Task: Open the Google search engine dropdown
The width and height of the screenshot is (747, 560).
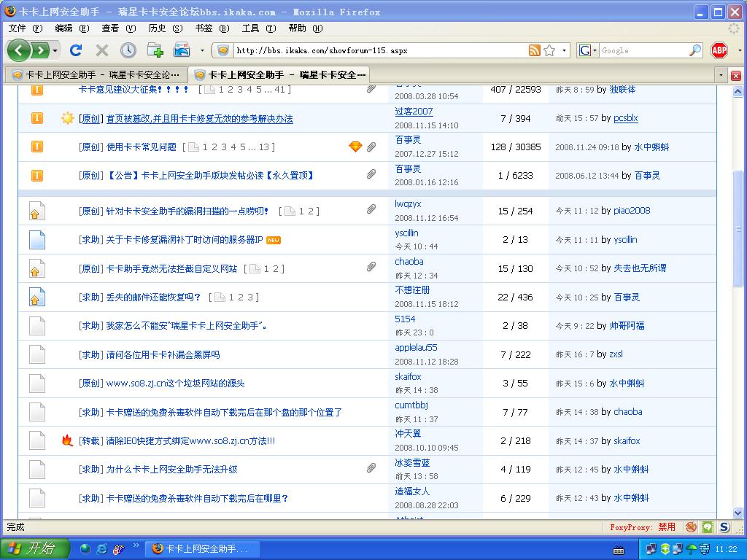Action: [x=587, y=50]
